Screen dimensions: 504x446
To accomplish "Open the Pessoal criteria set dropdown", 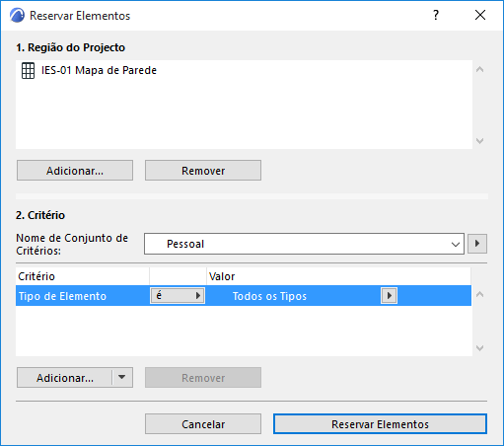I will pos(304,244).
